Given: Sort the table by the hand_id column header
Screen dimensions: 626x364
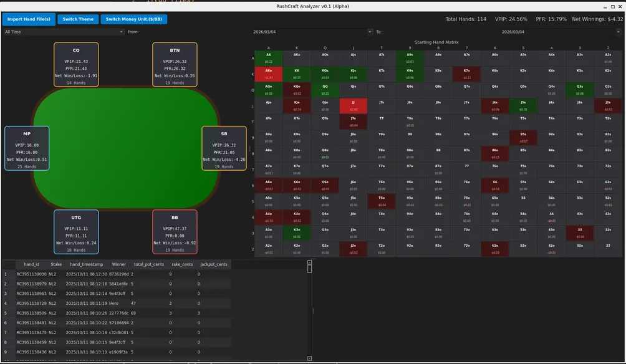Looking at the screenshot, I should (x=31, y=264).
